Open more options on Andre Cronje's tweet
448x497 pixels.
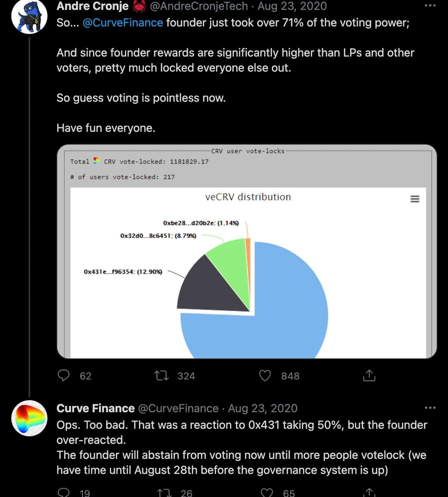point(430,6)
